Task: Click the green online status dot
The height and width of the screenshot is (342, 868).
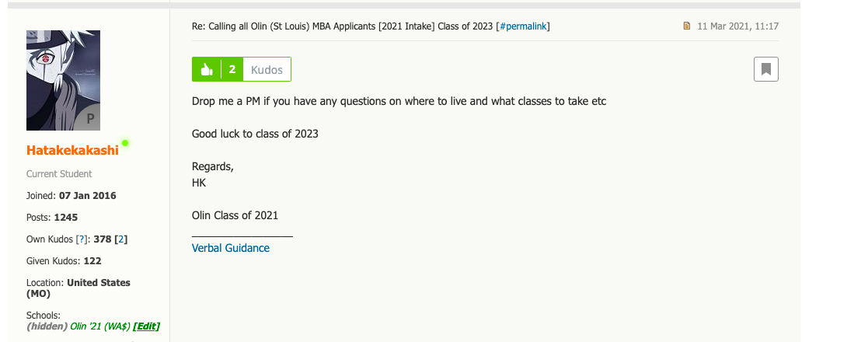Action: coord(125,143)
